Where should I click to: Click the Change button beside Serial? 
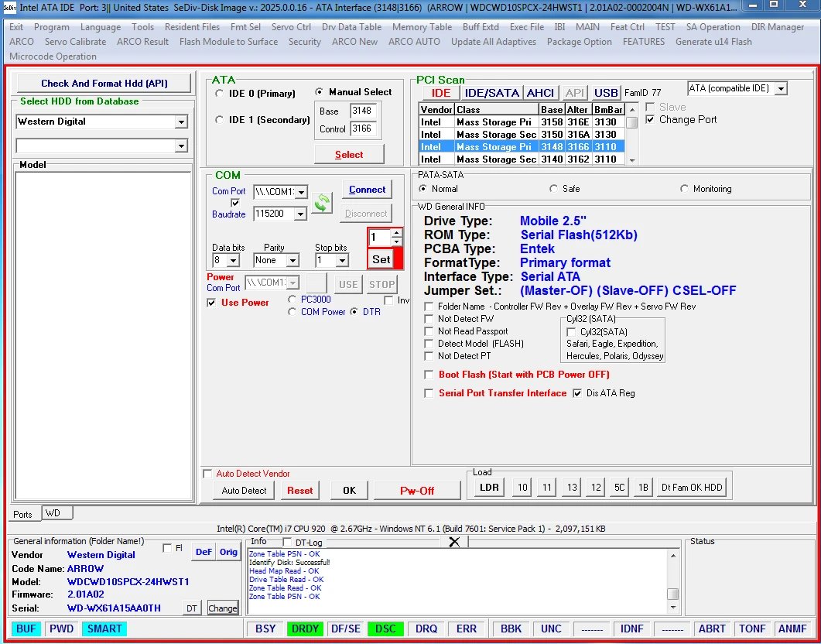(x=223, y=608)
